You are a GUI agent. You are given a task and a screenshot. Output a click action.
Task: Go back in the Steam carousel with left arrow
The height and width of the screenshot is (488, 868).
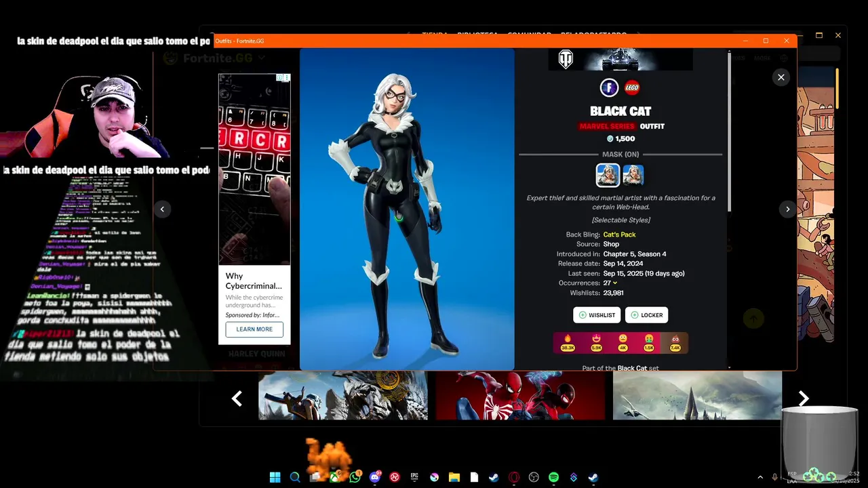237,399
